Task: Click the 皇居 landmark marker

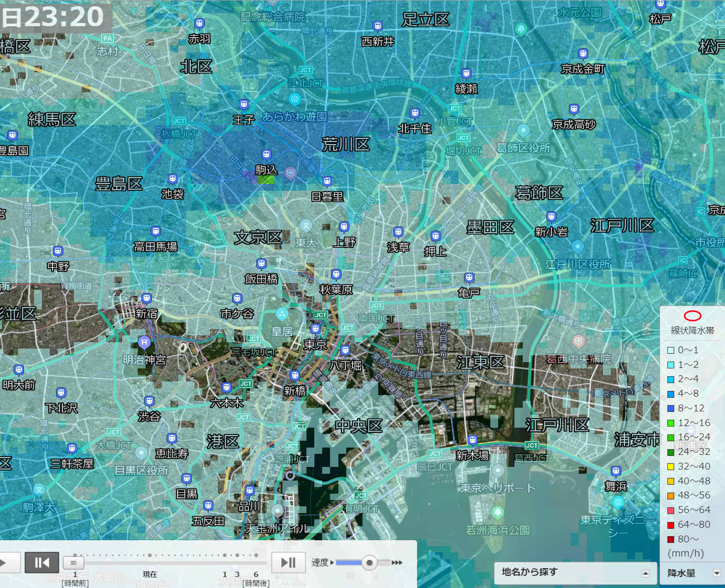Action: pyautogui.click(x=282, y=314)
